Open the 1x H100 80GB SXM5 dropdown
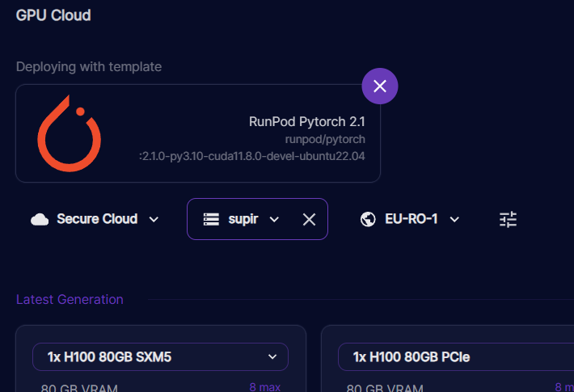The image size is (574, 392). tap(160, 356)
